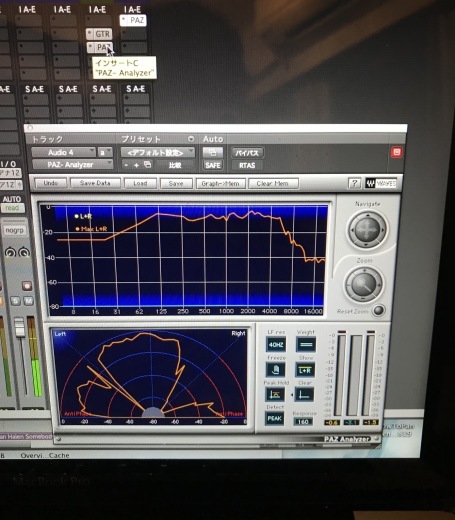Image resolution: width=455 pixels, height=520 pixels.
Task: Click the mixer channel volume fader
Action: (20, 327)
